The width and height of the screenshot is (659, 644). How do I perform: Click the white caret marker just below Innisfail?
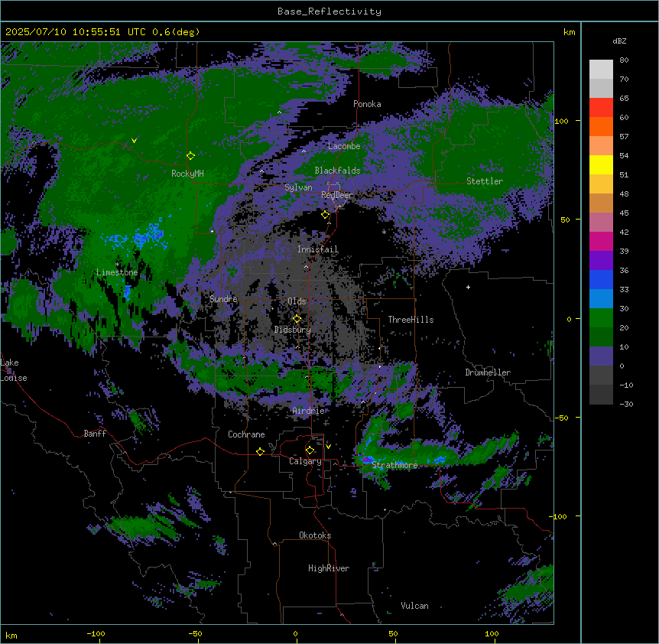tap(306, 266)
